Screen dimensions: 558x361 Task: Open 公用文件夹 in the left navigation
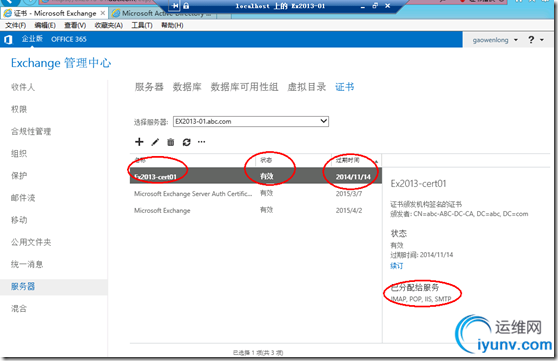tap(31, 242)
